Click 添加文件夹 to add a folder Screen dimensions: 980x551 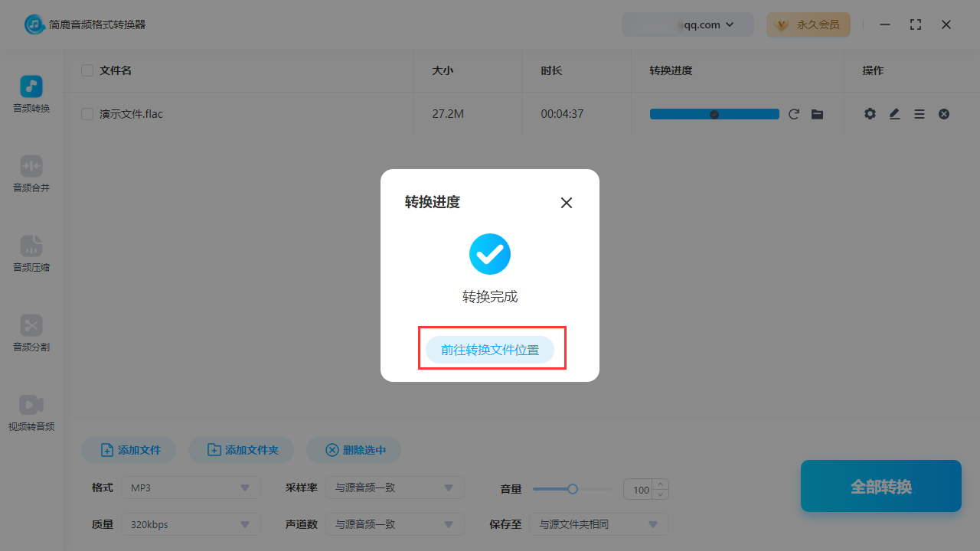coord(241,450)
